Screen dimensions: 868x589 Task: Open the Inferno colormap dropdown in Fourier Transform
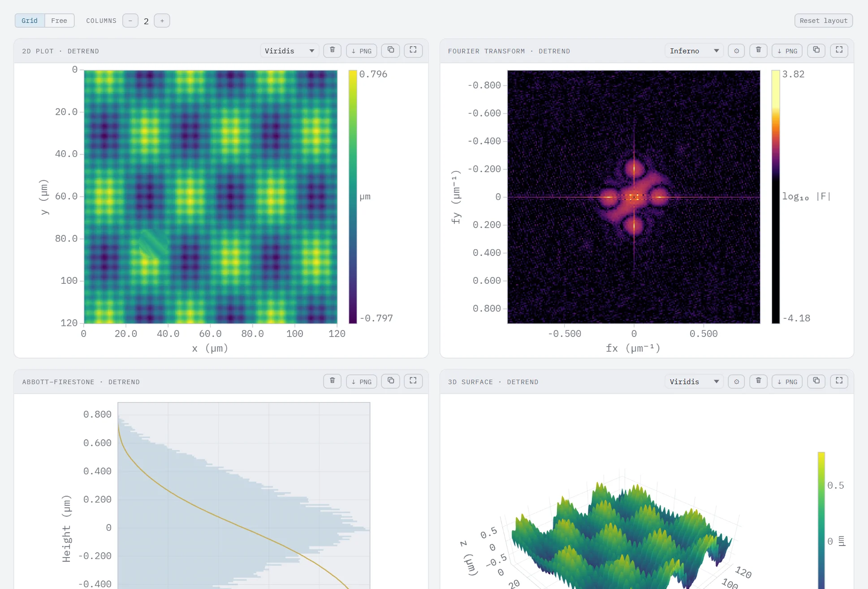point(694,51)
